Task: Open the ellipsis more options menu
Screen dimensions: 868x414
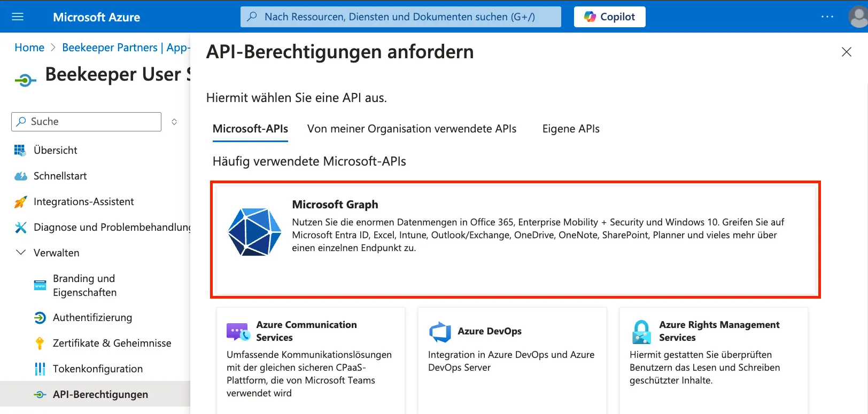Action: point(827,17)
